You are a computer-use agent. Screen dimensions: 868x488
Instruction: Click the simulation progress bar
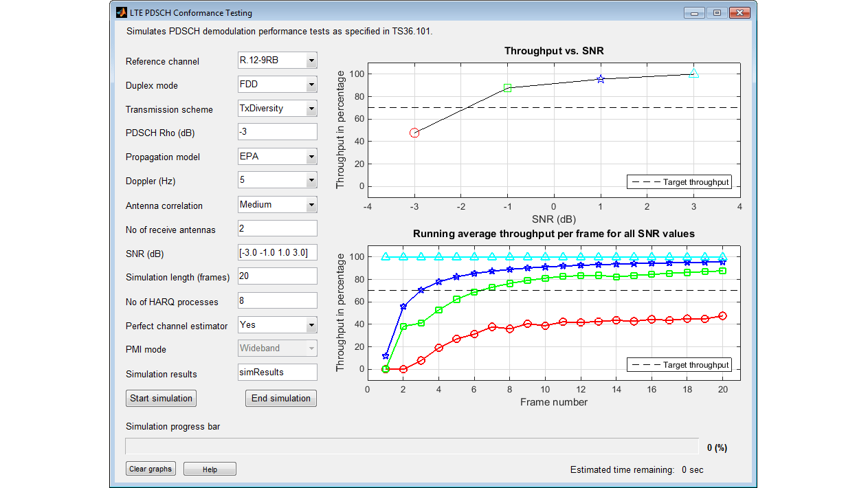tap(411, 447)
